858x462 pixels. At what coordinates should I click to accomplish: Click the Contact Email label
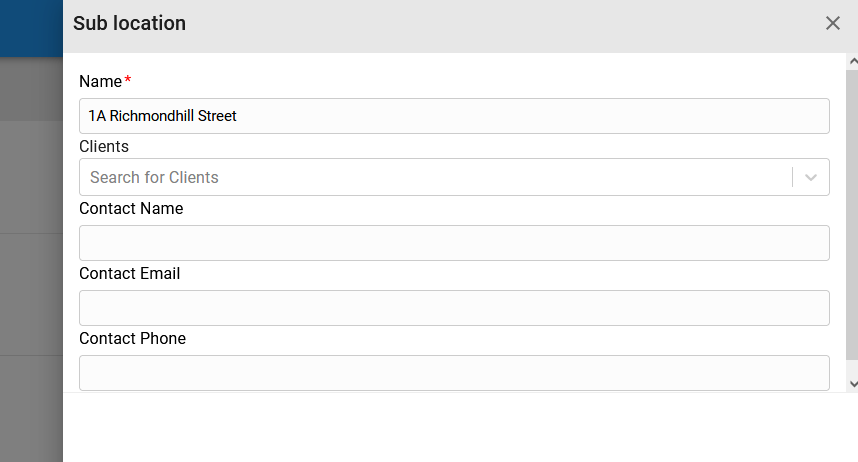pos(130,274)
